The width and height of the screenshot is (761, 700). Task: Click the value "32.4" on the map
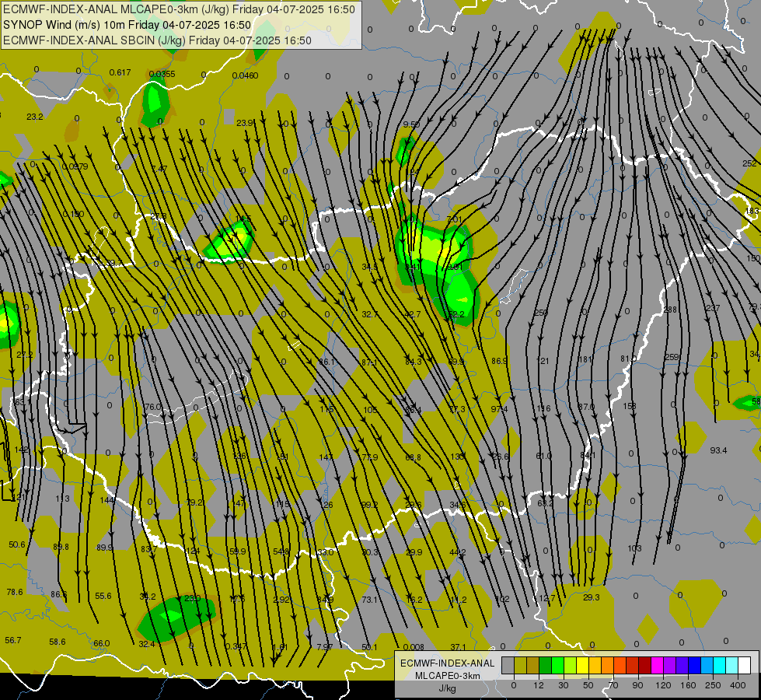tap(147, 644)
